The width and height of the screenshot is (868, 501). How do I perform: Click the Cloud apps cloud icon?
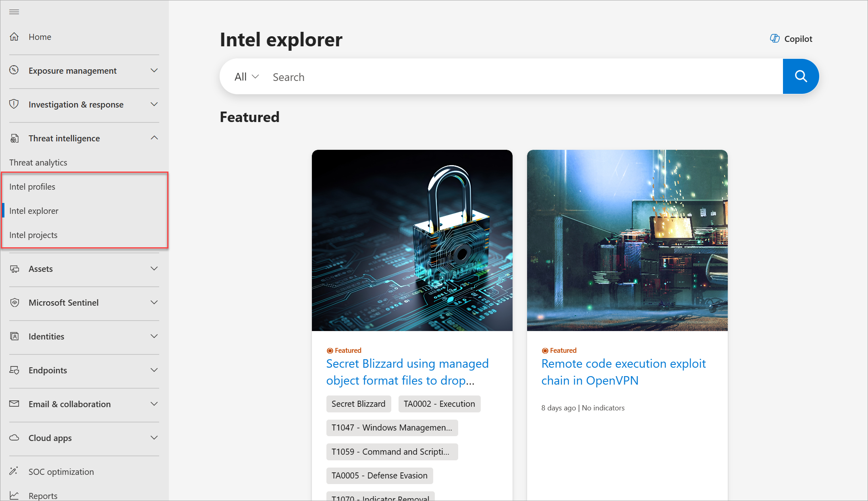[x=14, y=437]
